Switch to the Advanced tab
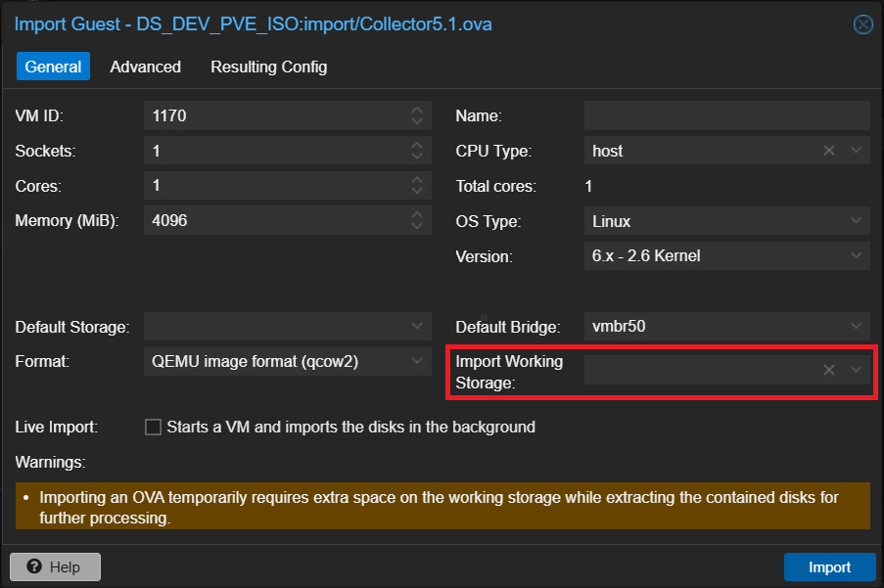884x588 pixels. [145, 67]
